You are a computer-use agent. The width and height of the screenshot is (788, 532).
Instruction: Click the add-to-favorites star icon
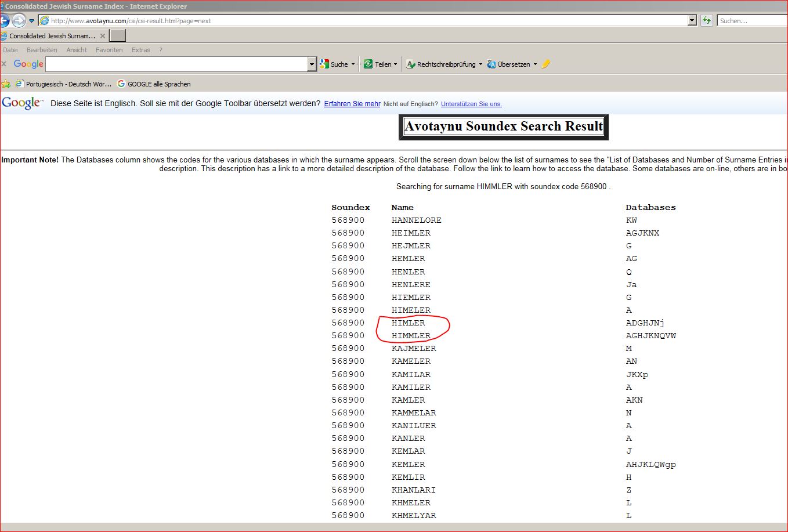point(6,84)
